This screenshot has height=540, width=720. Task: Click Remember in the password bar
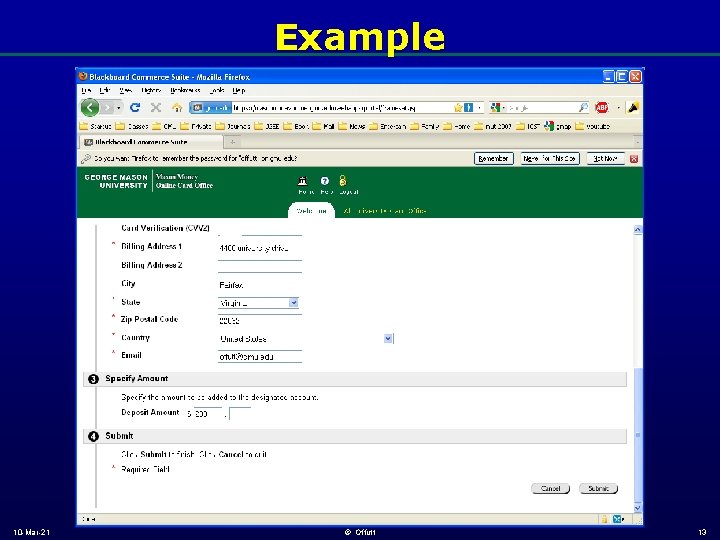493,158
